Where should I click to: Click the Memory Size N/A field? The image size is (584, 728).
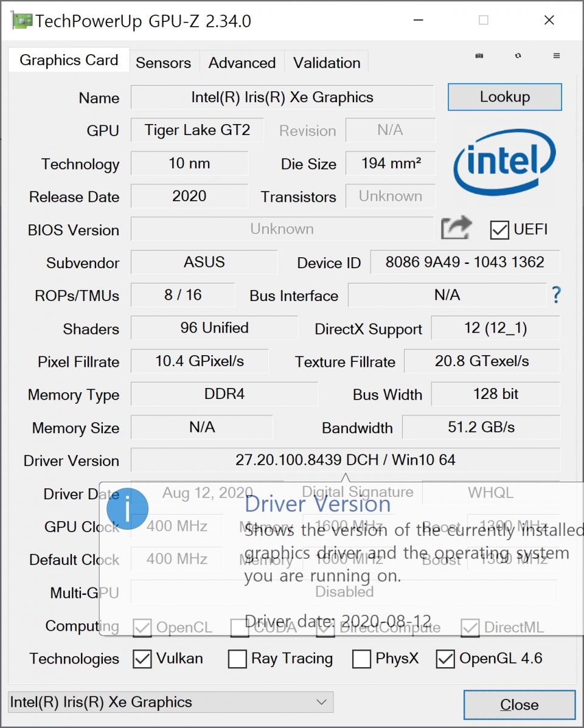[x=202, y=427]
